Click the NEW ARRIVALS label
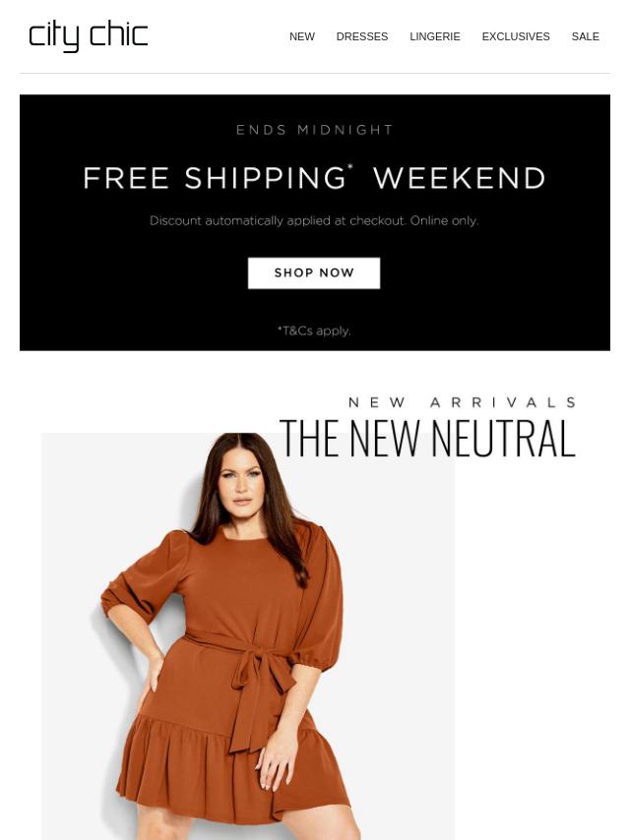 [463, 402]
